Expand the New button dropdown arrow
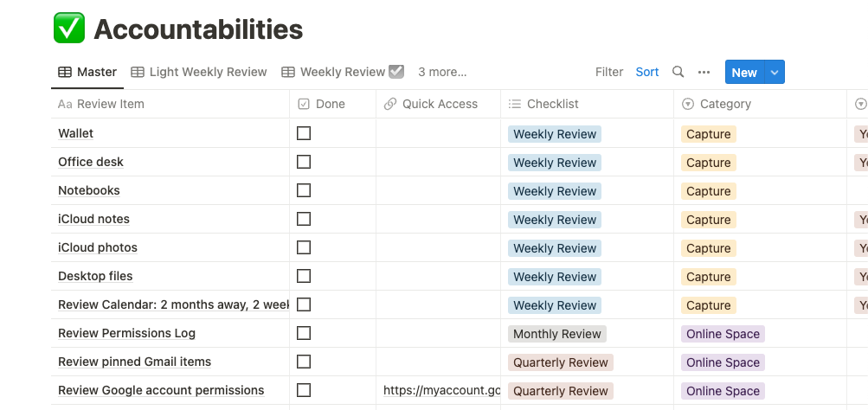868x410 pixels. [775, 73]
